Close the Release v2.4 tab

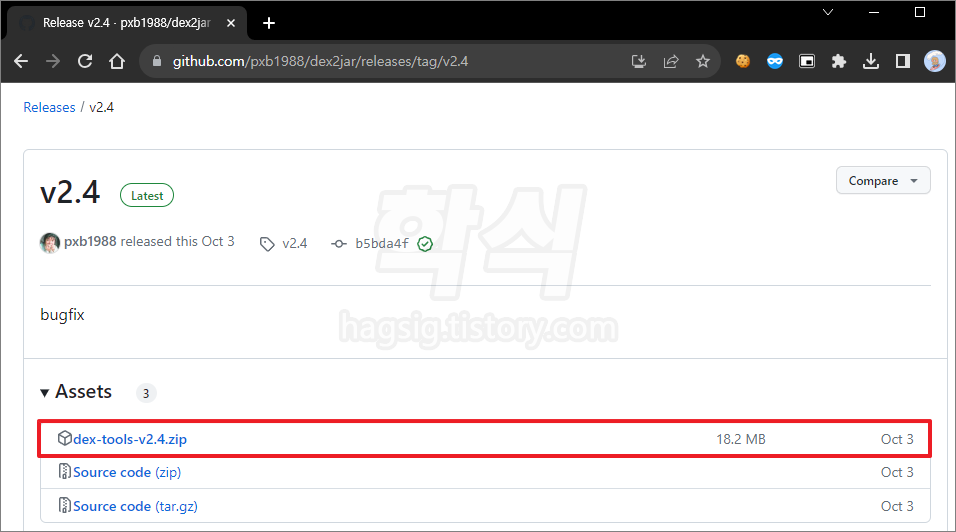coord(231,23)
